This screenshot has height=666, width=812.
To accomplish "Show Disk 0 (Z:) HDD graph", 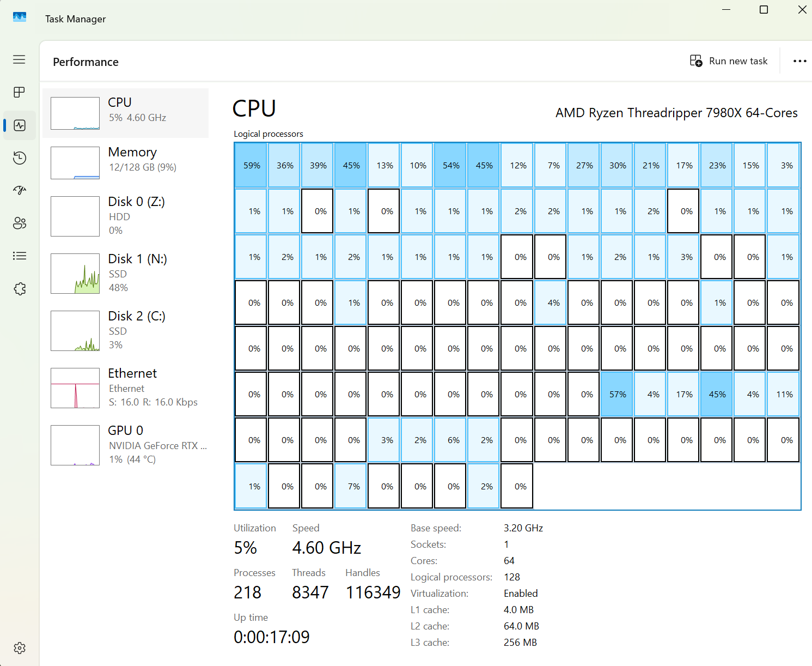I will (126, 216).
